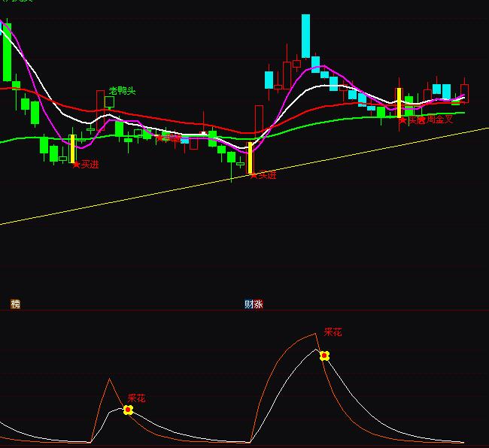This screenshot has height=448, width=489.
Task: Click the second, higher 采花 flower marker
Action: click(x=324, y=356)
